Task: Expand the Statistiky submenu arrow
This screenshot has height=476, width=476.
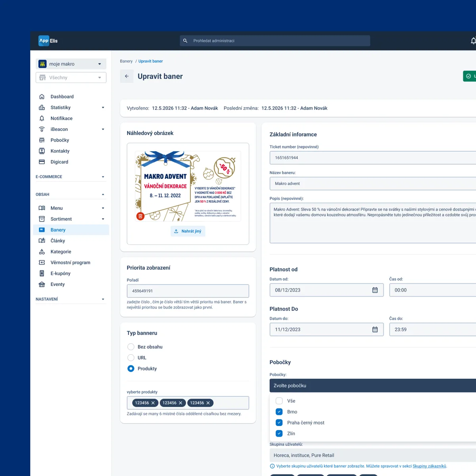Action: click(103, 107)
